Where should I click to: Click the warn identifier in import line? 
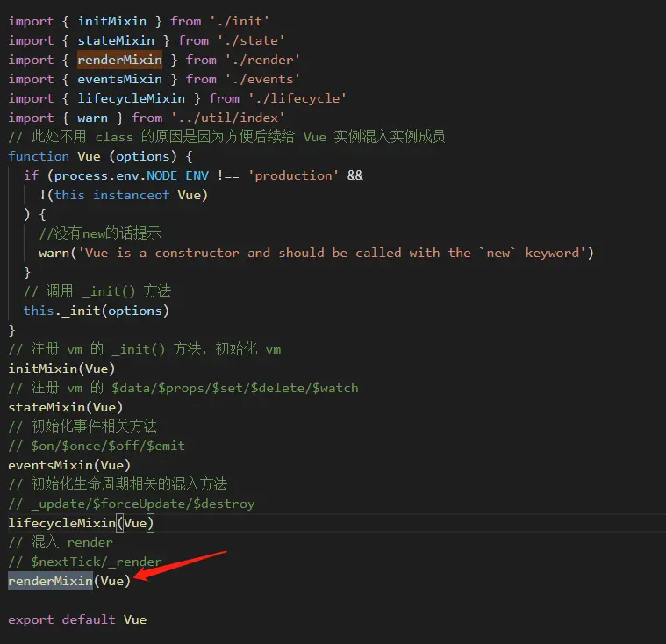(x=93, y=118)
